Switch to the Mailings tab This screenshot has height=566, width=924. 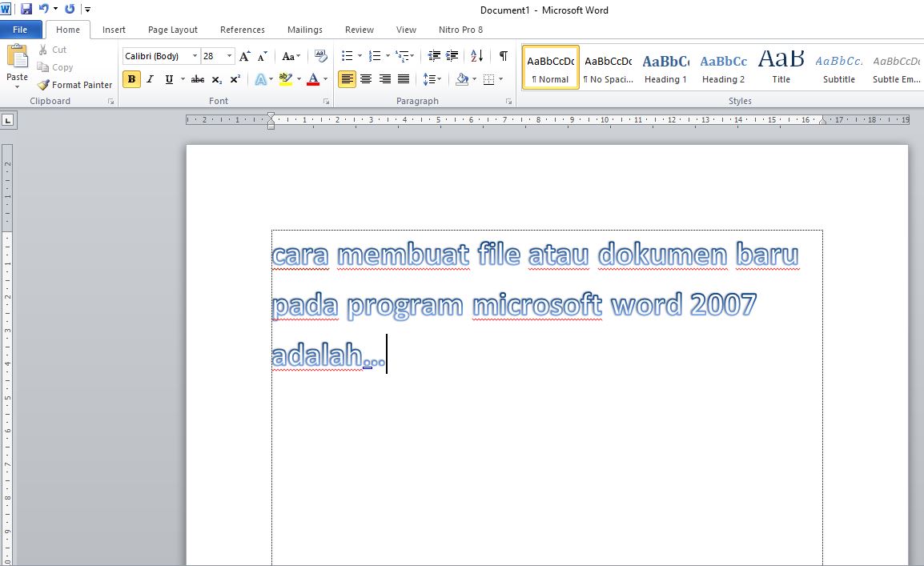point(304,30)
